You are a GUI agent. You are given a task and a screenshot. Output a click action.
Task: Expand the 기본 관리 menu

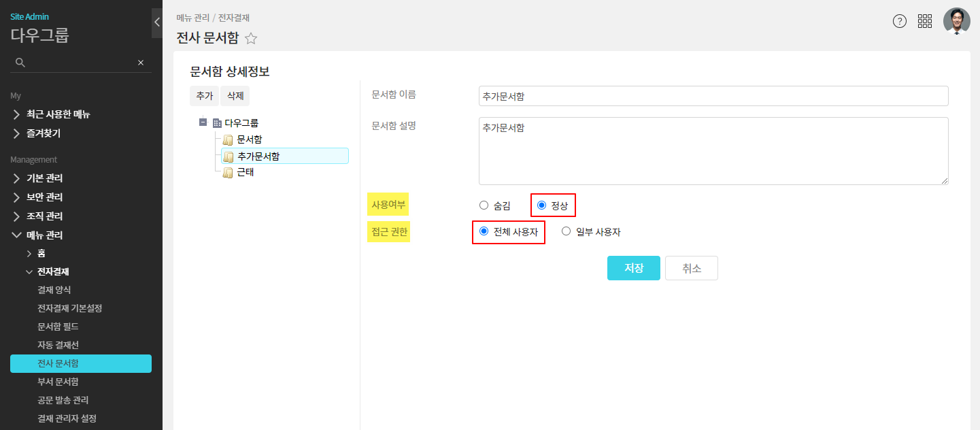45,178
